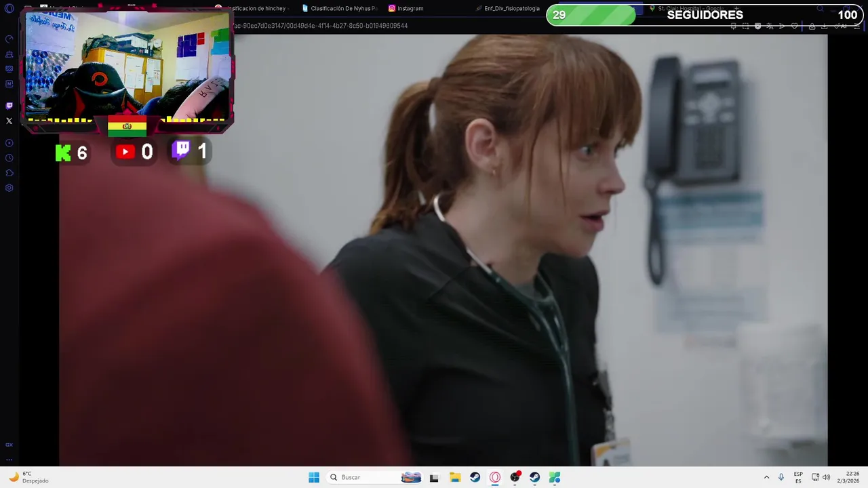Open the Twitch panel in sidebar
Viewport: 868px width, 488px height.
[x=9, y=106]
